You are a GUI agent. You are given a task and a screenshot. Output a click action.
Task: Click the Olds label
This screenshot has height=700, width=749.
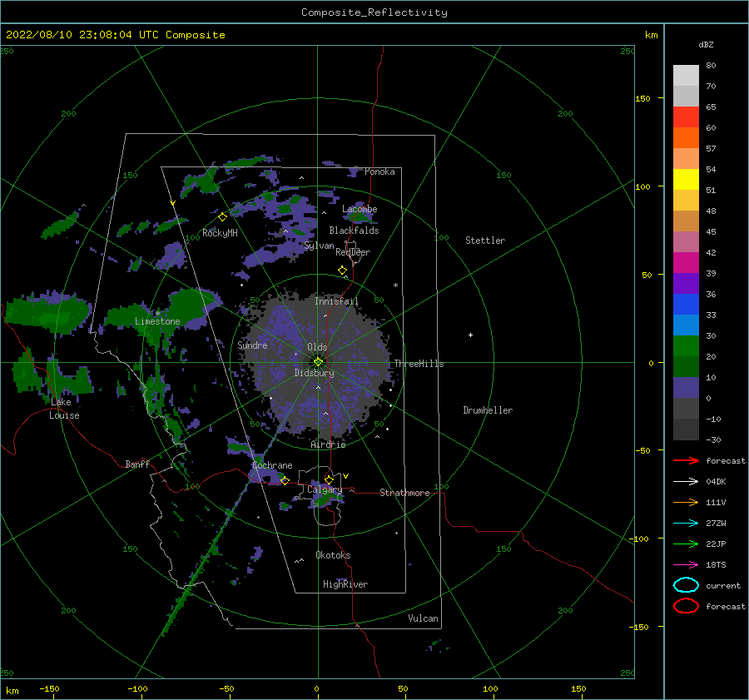(x=317, y=347)
